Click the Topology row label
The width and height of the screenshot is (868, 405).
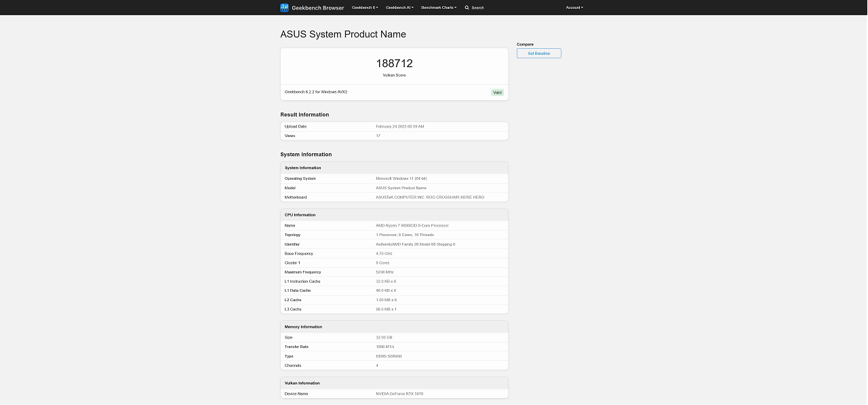(292, 235)
